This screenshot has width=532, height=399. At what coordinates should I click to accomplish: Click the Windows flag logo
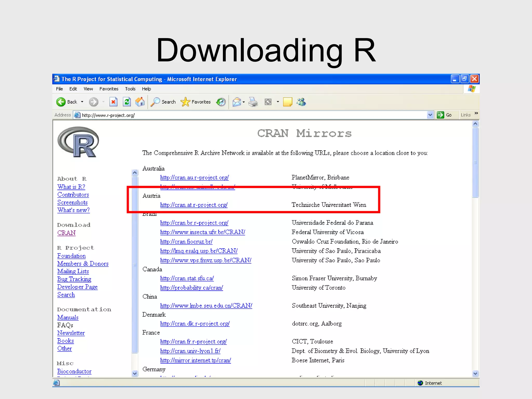pos(472,89)
